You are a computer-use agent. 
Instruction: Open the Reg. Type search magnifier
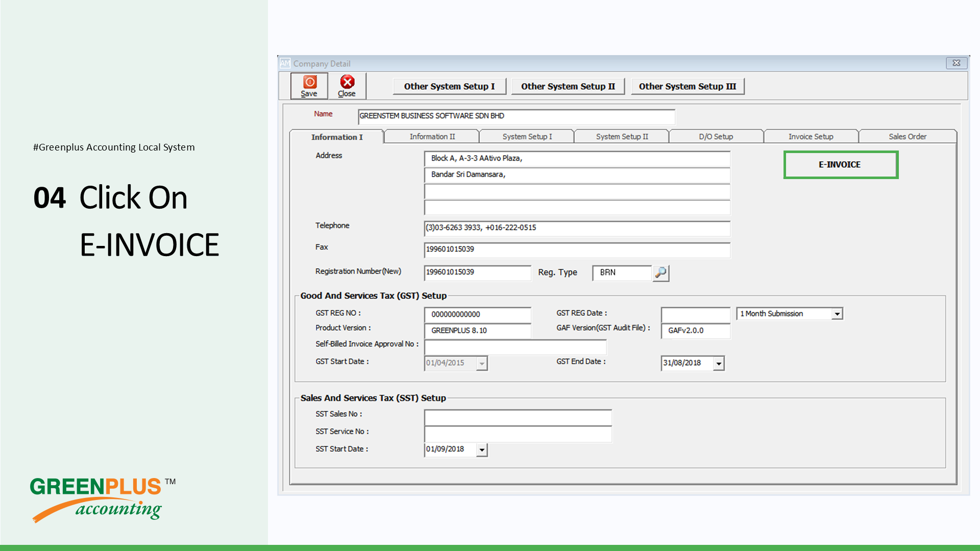click(661, 273)
